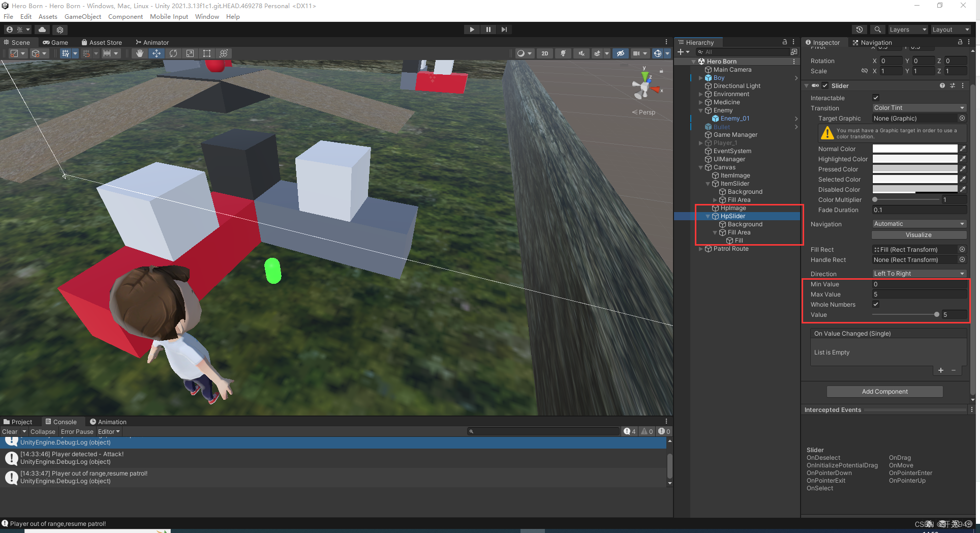Switch to the Asset Store tab
The height and width of the screenshot is (533, 980).
pos(101,42)
